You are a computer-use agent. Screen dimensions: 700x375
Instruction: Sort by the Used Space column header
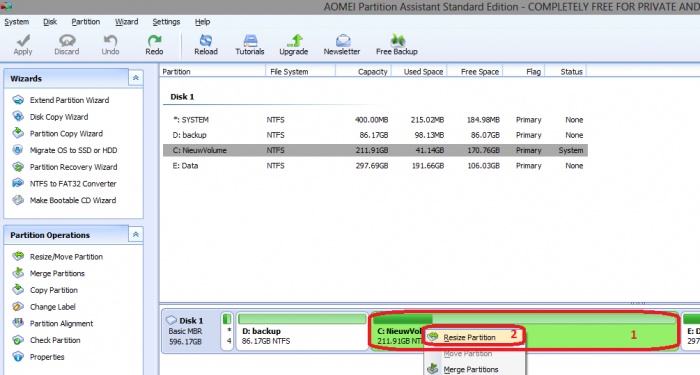419,71
